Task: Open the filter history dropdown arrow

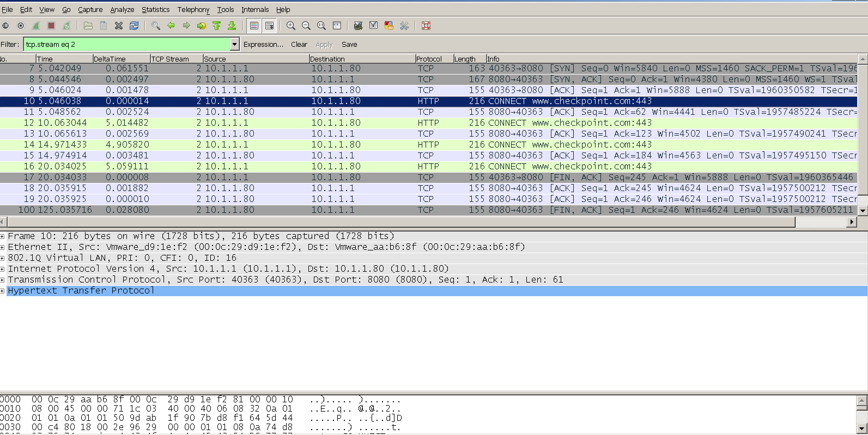Action: tap(235, 44)
